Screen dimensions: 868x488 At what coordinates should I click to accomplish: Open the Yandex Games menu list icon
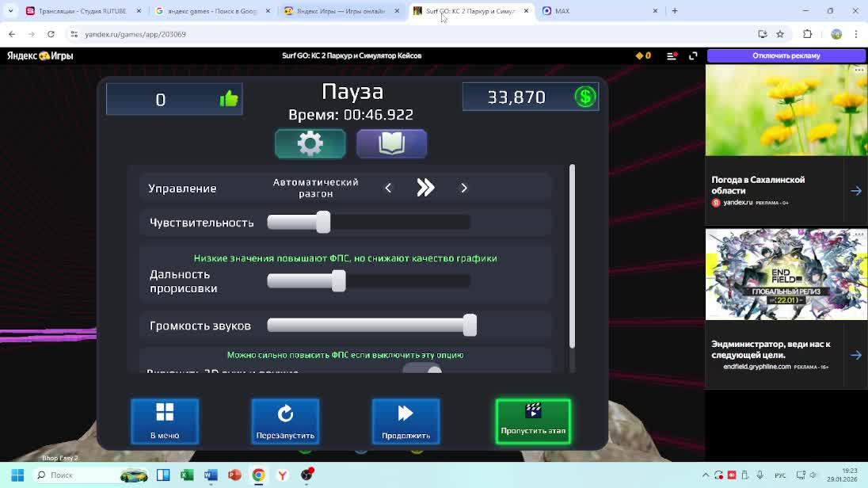672,55
